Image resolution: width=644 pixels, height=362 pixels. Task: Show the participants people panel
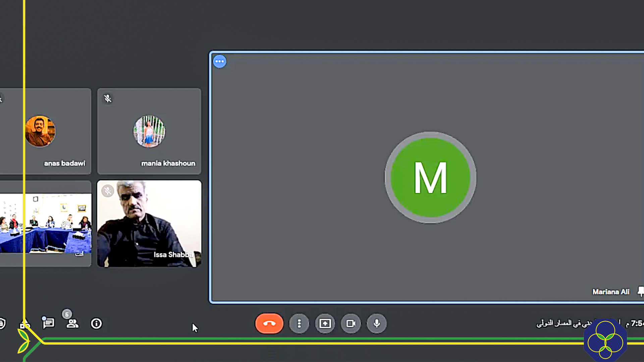[x=72, y=323]
